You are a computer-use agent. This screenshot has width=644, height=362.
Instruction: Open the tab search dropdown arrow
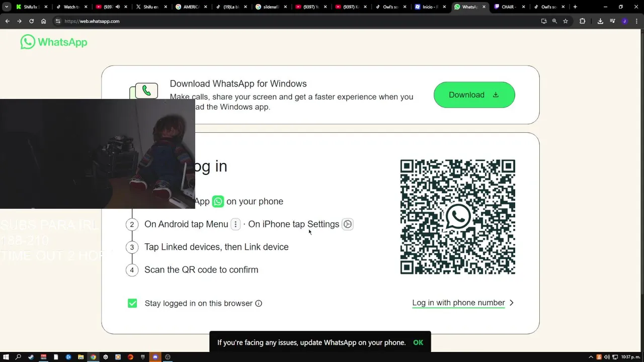pos(7,7)
